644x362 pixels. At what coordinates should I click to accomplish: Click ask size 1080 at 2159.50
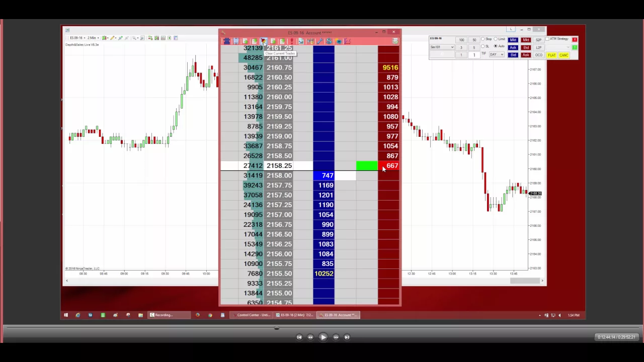(388, 117)
